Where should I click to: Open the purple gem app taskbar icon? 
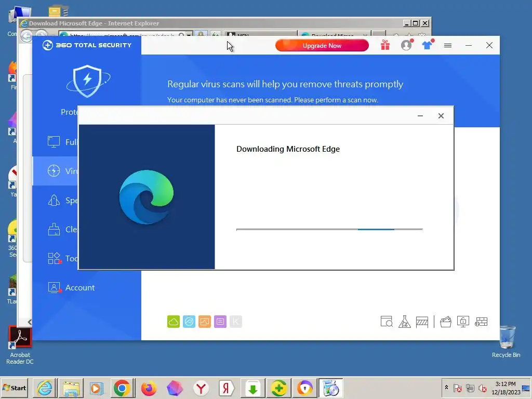175,388
